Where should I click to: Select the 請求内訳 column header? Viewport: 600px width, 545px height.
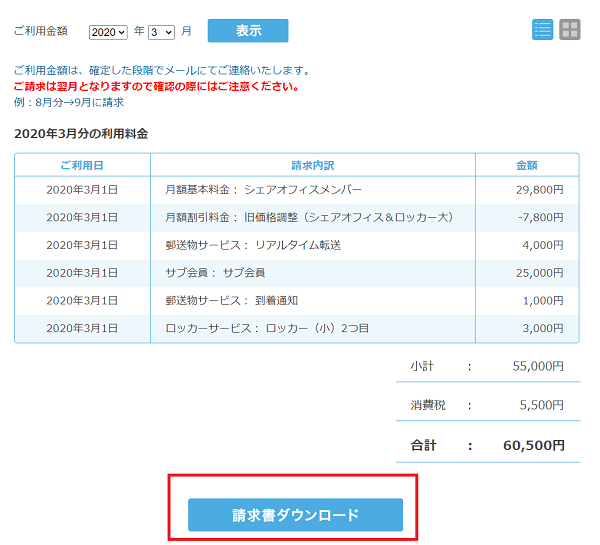pyautogui.click(x=312, y=165)
